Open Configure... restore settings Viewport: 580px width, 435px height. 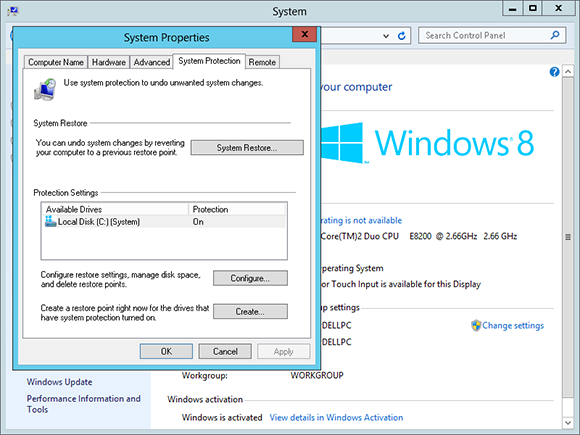(x=250, y=278)
